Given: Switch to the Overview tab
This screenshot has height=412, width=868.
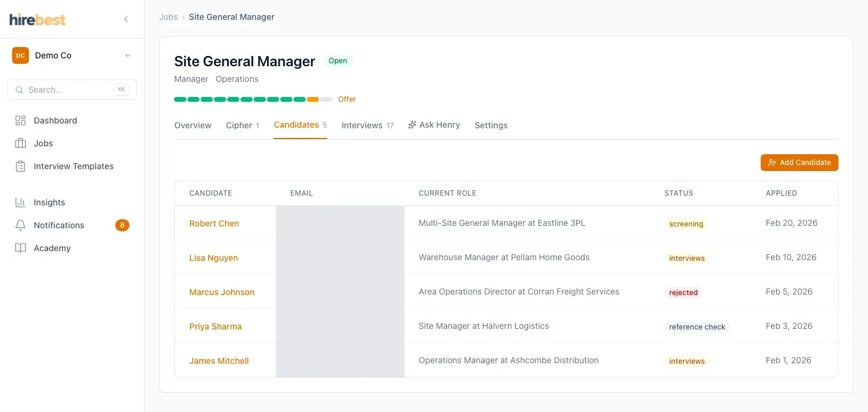Looking at the screenshot, I should (193, 125).
